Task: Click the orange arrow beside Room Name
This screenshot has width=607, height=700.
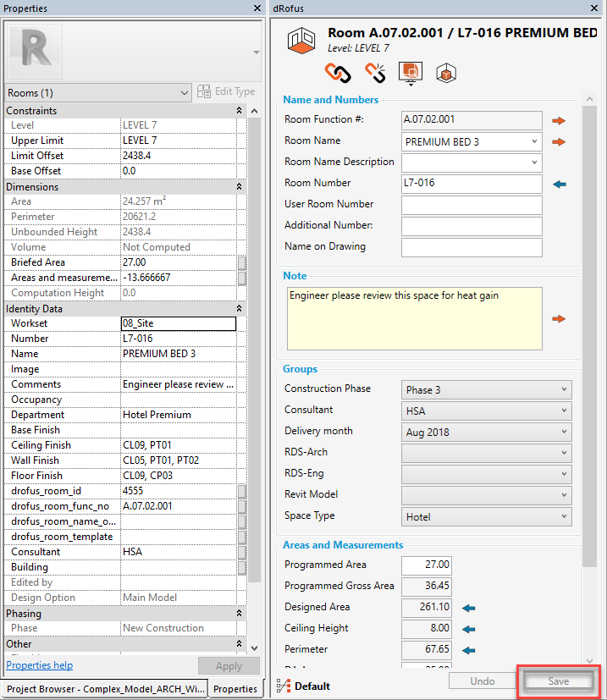Action: pyautogui.click(x=559, y=141)
